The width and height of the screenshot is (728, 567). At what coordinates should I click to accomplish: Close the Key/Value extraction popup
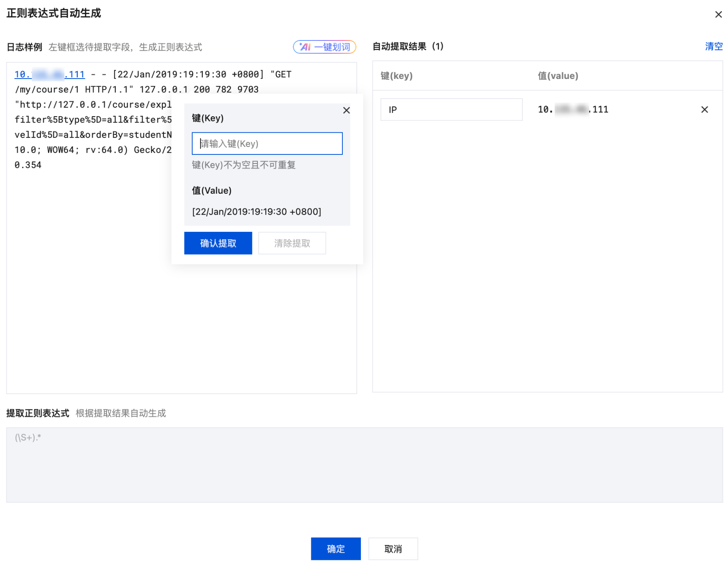pyautogui.click(x=346, y=110)
